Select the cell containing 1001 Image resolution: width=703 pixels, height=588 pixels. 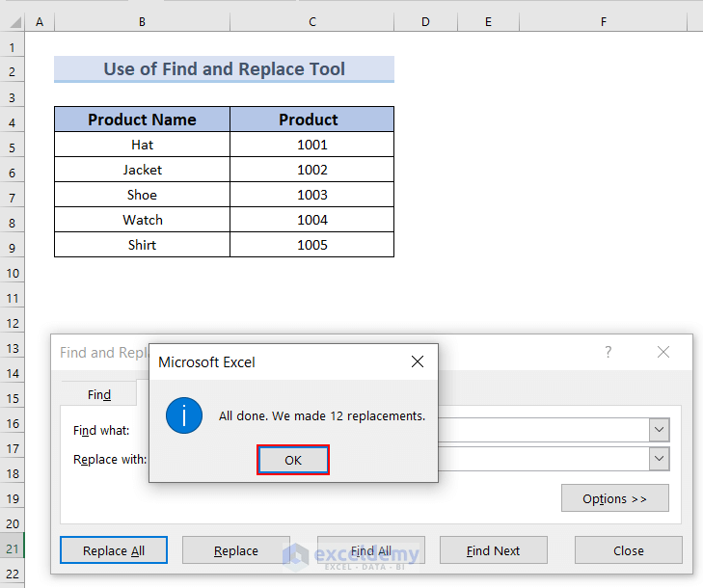point(312,145)
